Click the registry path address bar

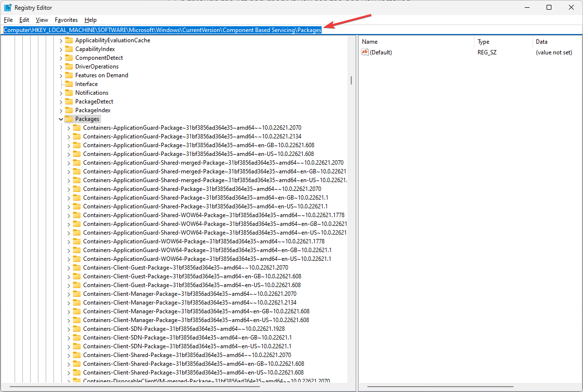click(x=291, y=30)
